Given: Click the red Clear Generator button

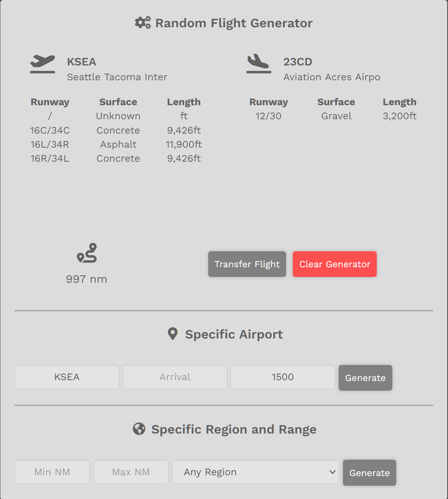Looking at the screenshot, I should coord(335,264).
